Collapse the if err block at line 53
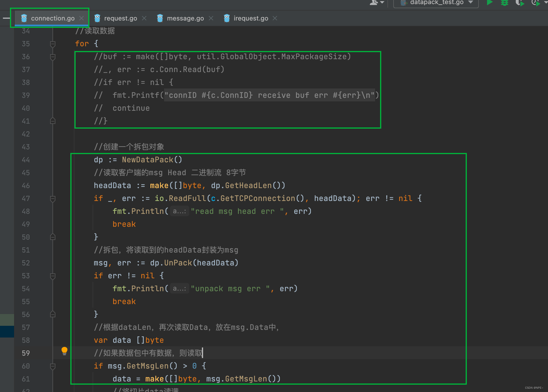The height and width of the screenshot is (392, 548). (53, 276)
